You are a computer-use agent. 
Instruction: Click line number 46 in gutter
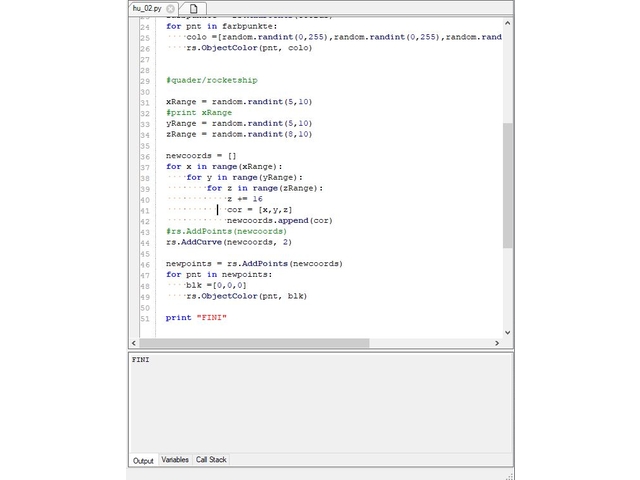(145, 265)
